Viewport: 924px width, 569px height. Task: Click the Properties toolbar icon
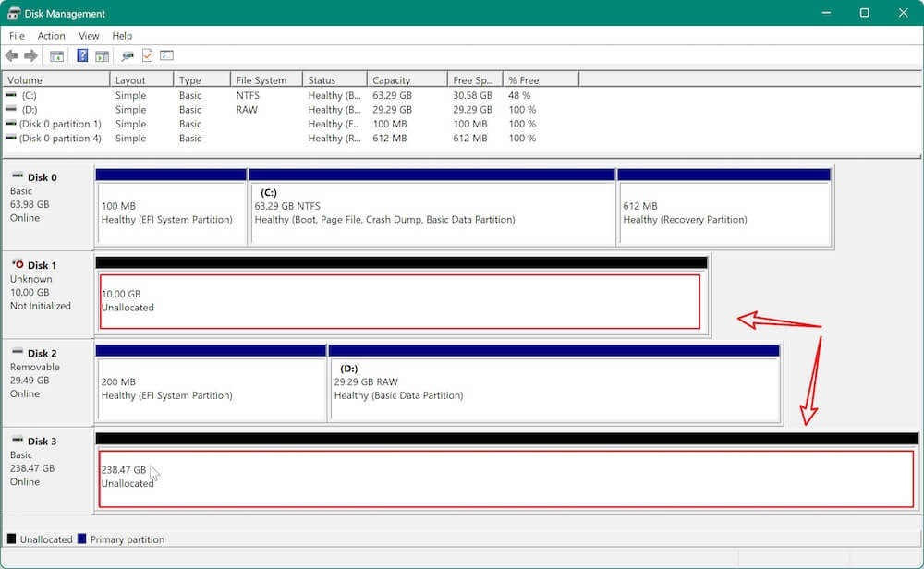(146, 55)
